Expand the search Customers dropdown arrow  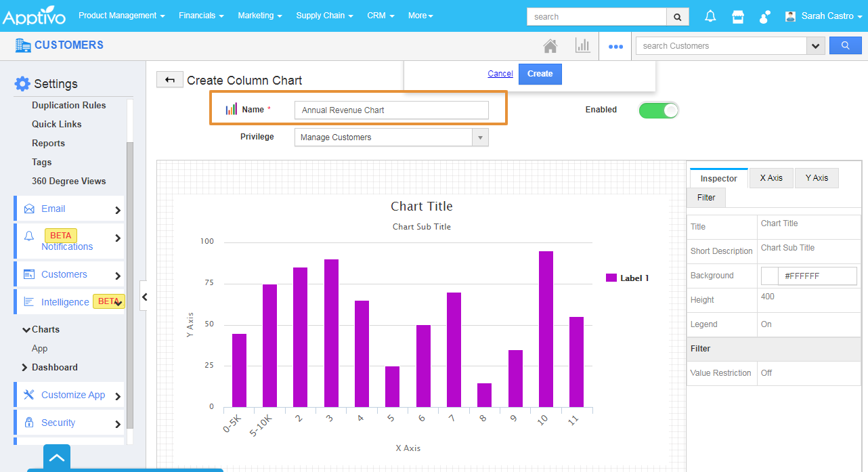[815, 46]
